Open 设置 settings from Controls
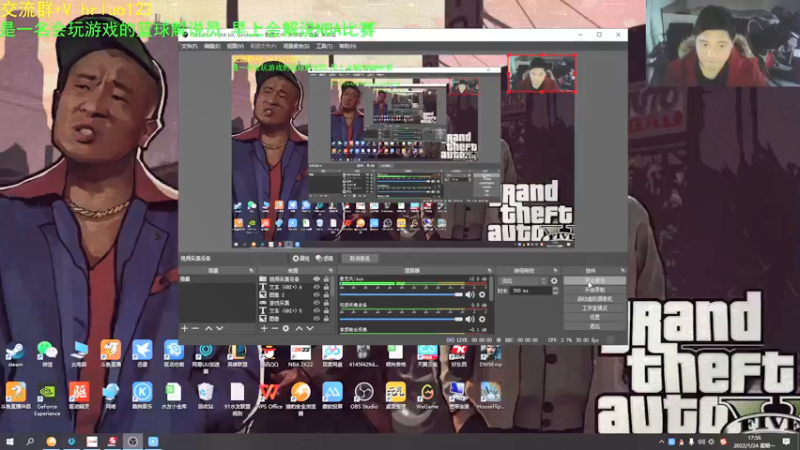800x450 pixels. click(594, 317)
